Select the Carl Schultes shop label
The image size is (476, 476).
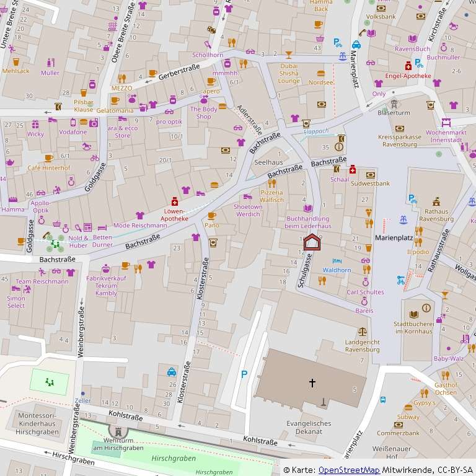pos(365,292)
